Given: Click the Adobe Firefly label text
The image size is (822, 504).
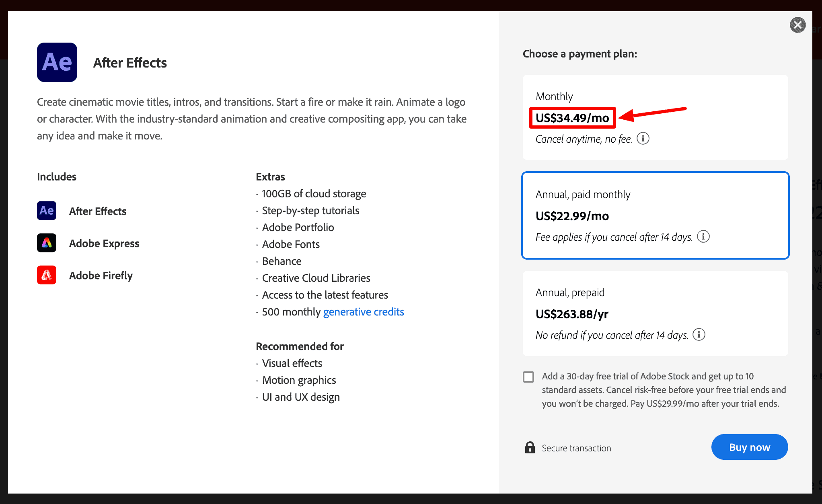Looking at the screenshot, I should coord(101,276).
